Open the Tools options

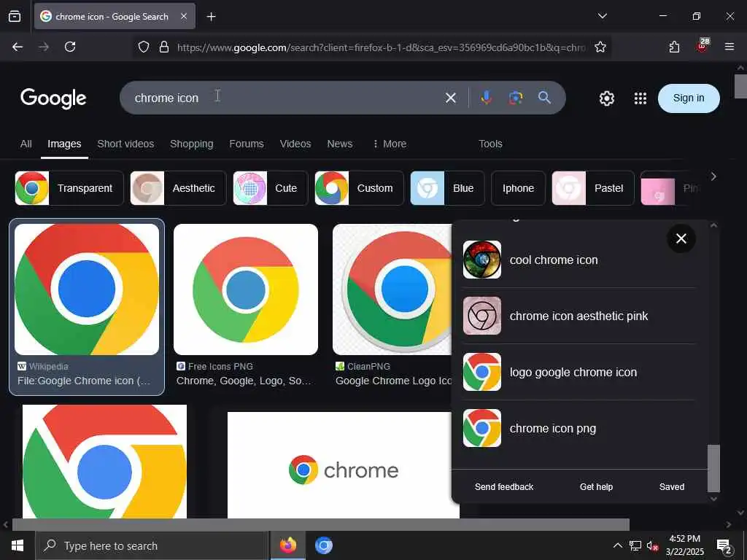click(x=490, y=144)
